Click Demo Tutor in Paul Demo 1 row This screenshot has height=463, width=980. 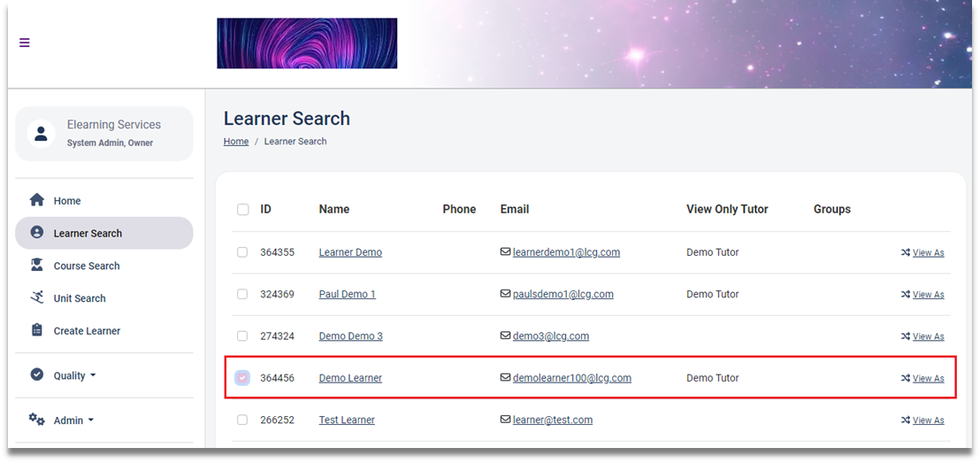pos(713,294)
